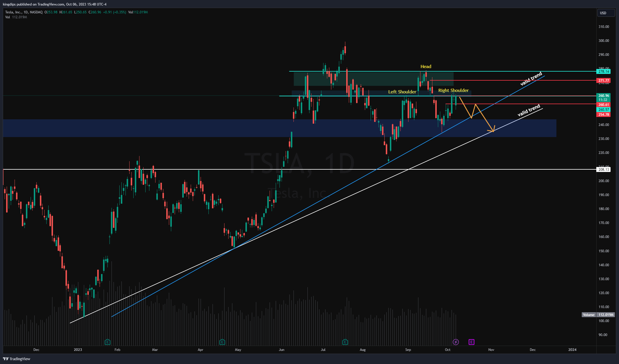Screen dimensions: 619x364
Task: Click the 2024 label on time axis
Action: [x=572, y=350]
